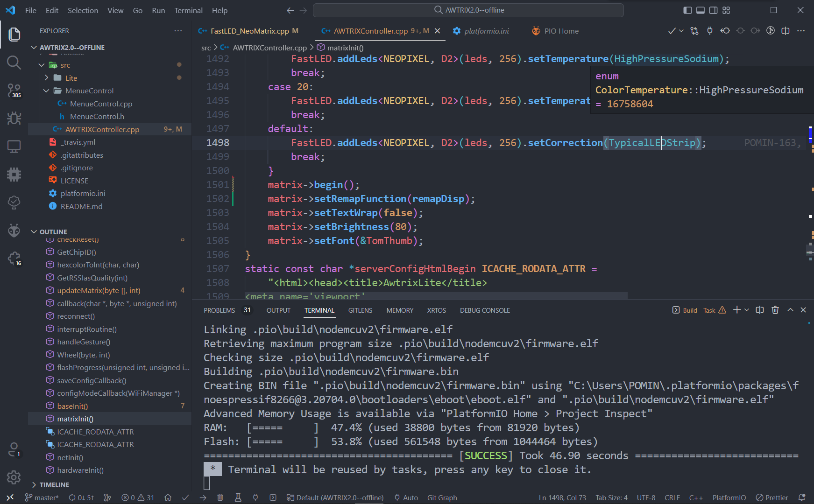The image size is (814, 504).
Task: Open Run and Debug bug icon
Action: pos(14,119)
